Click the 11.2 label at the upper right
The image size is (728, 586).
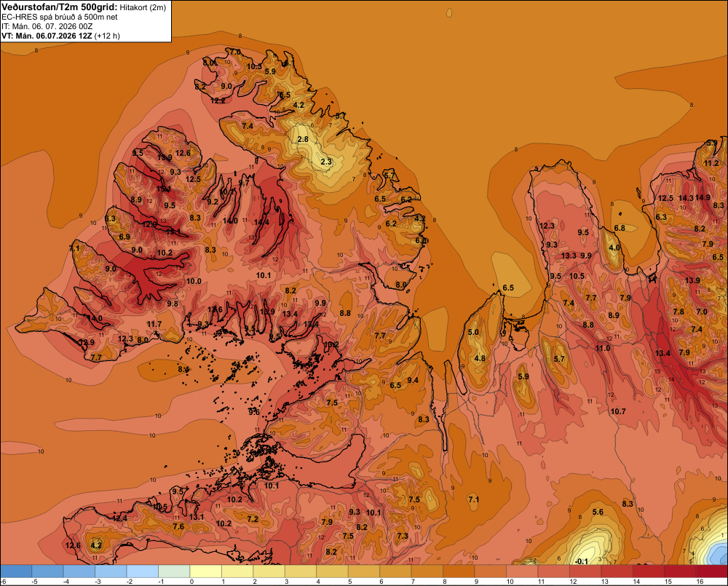click(711, 163)
